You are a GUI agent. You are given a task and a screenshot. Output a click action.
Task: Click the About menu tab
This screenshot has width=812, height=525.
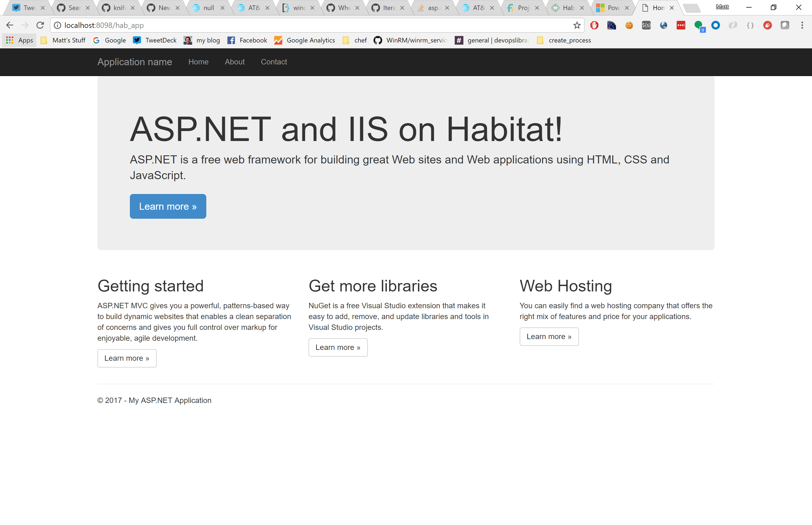(234, 61)
